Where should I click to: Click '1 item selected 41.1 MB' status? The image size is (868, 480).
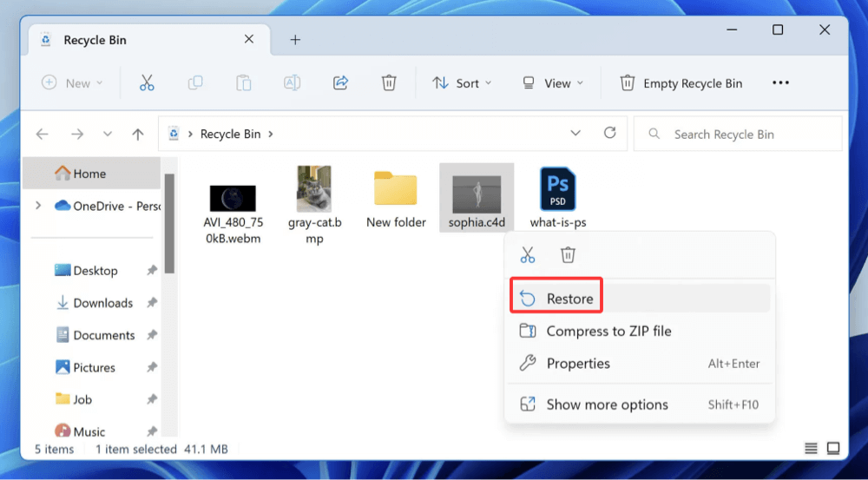[161, 449]
